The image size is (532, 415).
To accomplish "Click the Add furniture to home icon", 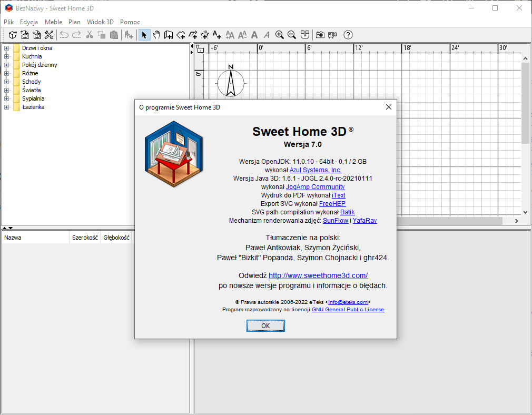I will click(129, 35).
